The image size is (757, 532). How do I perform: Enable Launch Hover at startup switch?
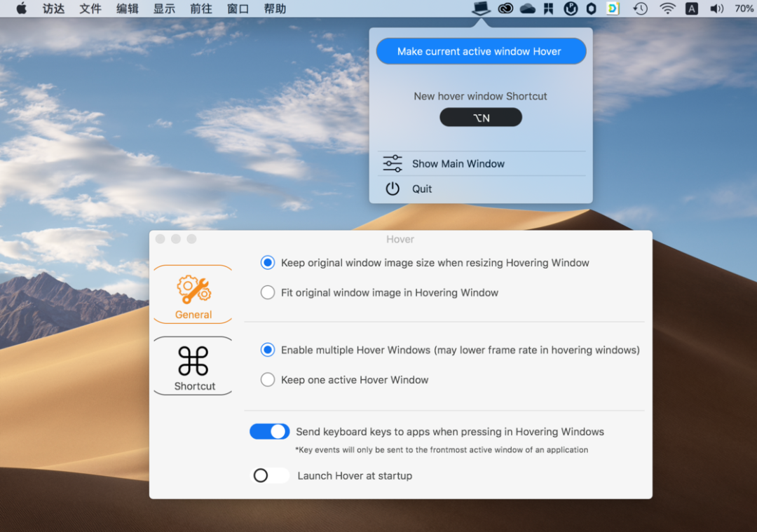[269, 475]
